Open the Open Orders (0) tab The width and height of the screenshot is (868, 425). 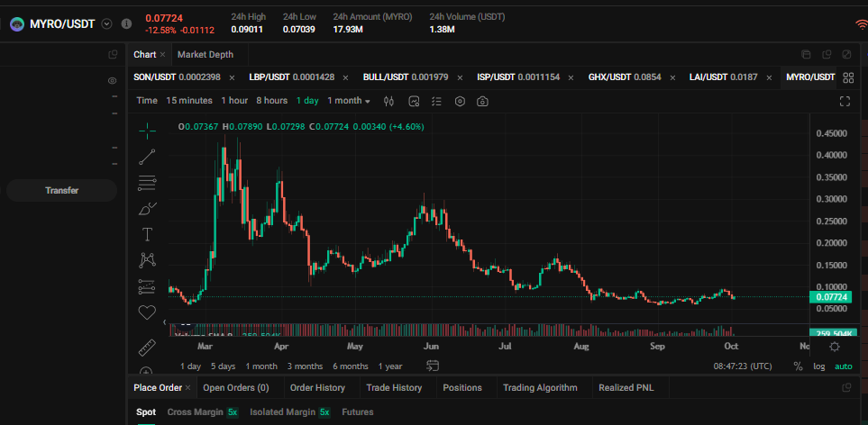(x=236, y=388)
